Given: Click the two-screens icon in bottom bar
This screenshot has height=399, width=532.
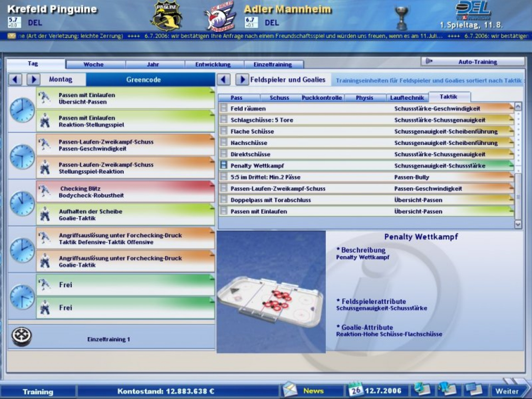Looking at the screenshot, I should click(473, 389).
